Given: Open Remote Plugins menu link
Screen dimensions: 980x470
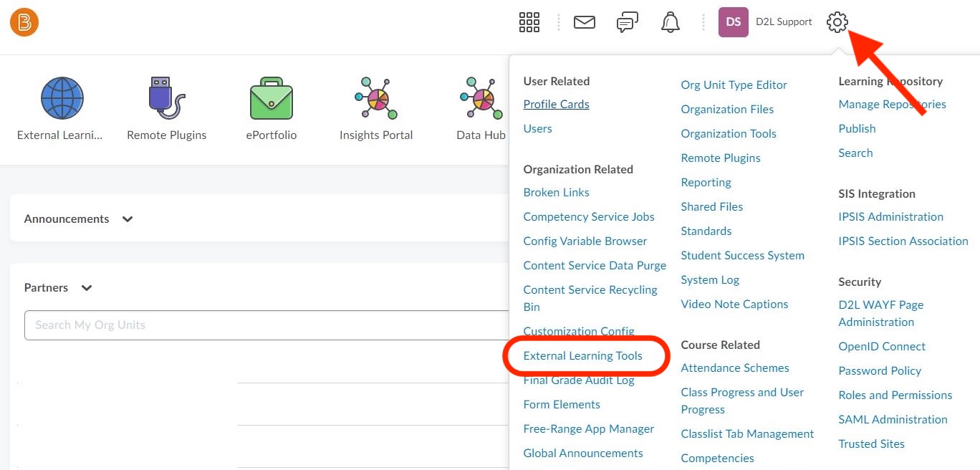Looking at the screenshot, I should pos(721,158).
